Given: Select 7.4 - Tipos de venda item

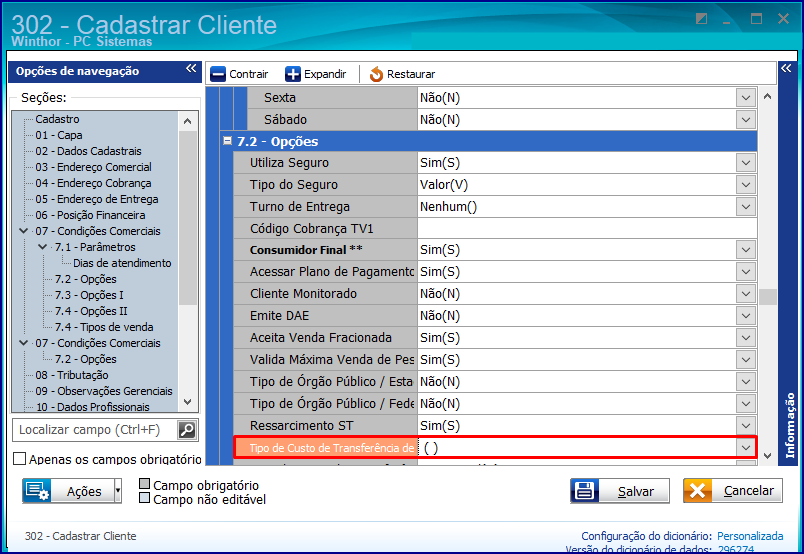Looking at the screenshot, I should [x=104, y=327].
